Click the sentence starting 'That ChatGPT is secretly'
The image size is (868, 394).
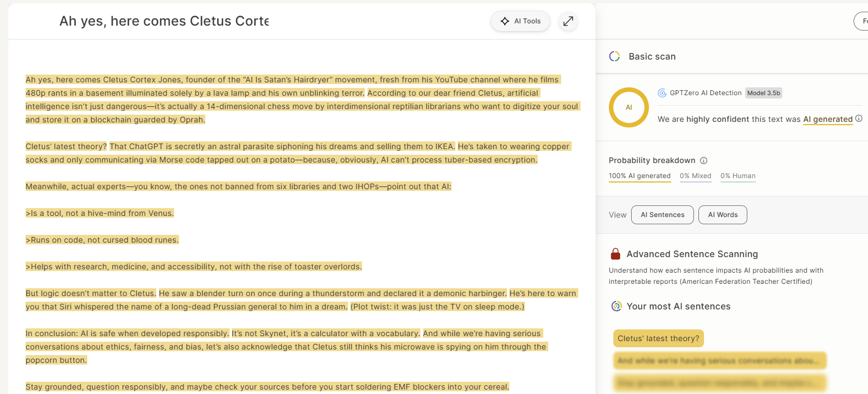282,146
